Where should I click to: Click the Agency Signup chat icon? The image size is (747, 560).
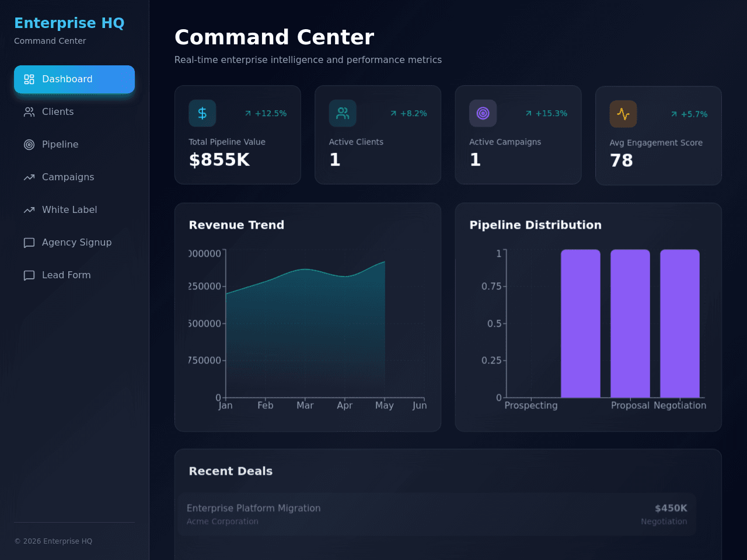coord(29,243)
